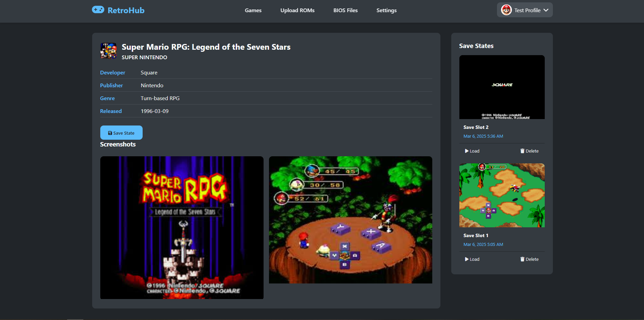
Task: Click the RetroHub gamepad logo icon
Action: (x=98, y=10)
